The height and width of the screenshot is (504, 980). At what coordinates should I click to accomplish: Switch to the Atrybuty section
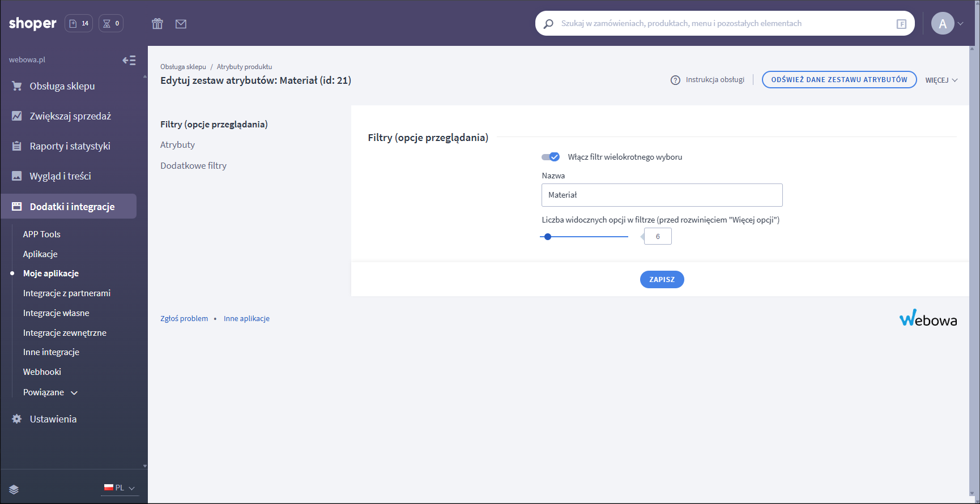tap(177, 145)
